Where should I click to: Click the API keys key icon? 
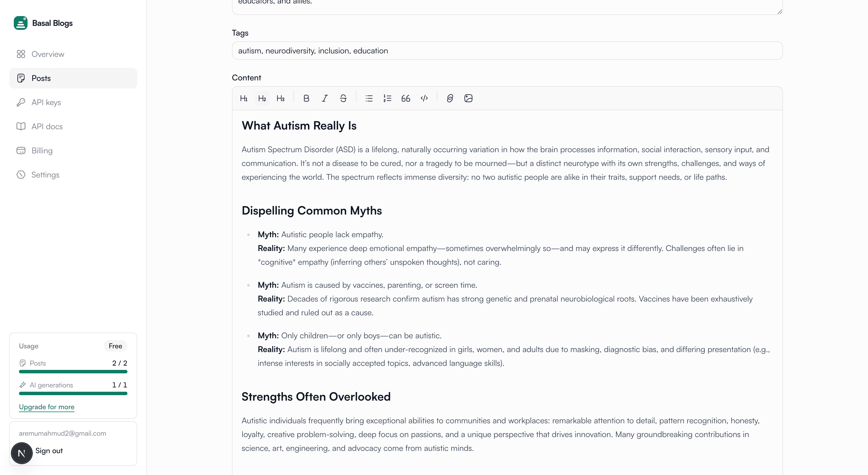(21, 102)
